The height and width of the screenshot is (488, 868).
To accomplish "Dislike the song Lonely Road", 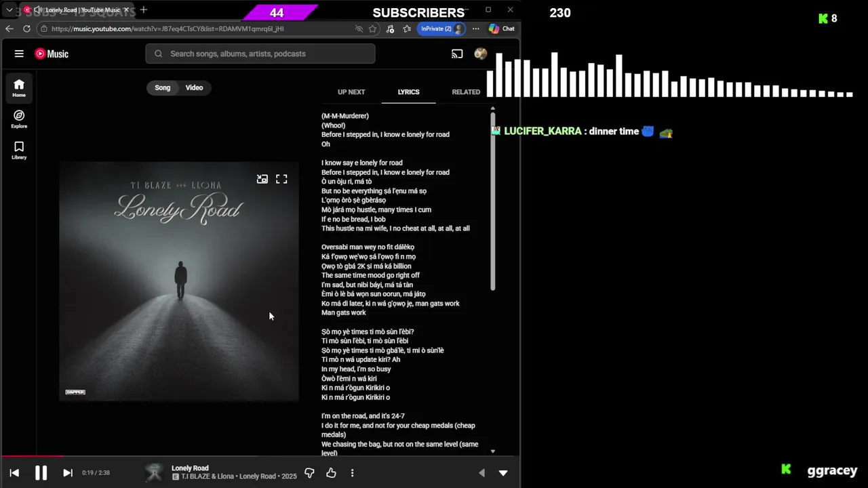I will (x=309, y=472).
